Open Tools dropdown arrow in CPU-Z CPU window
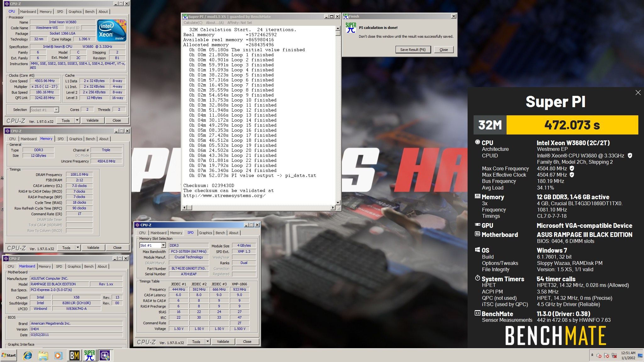This screenshot has width=644, height=362. pos(77,120)
